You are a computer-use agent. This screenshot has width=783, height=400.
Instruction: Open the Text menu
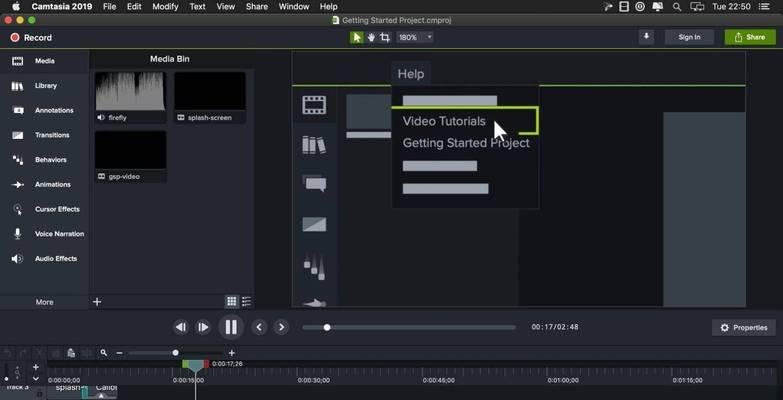[197, 6]
